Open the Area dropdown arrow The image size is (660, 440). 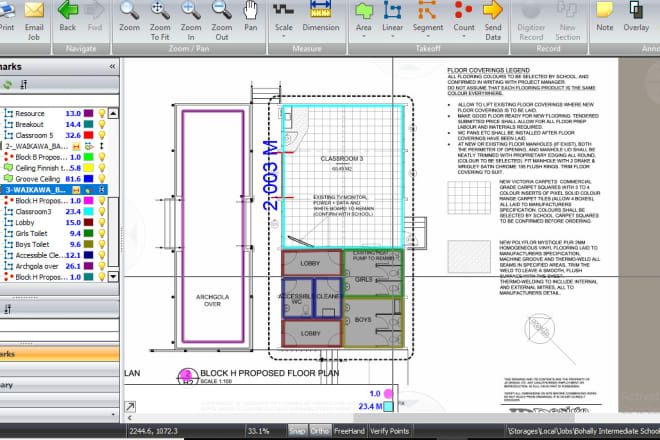(x=363, y=36)
